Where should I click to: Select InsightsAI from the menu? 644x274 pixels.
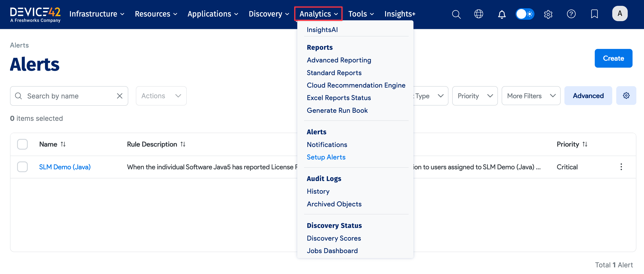322,30
